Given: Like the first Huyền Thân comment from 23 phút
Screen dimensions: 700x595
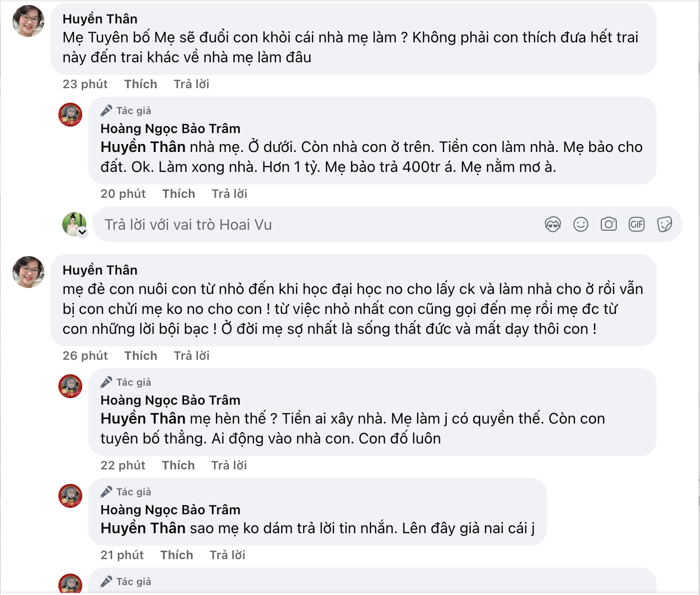Looking at the screenshot, I should [141, 84].
